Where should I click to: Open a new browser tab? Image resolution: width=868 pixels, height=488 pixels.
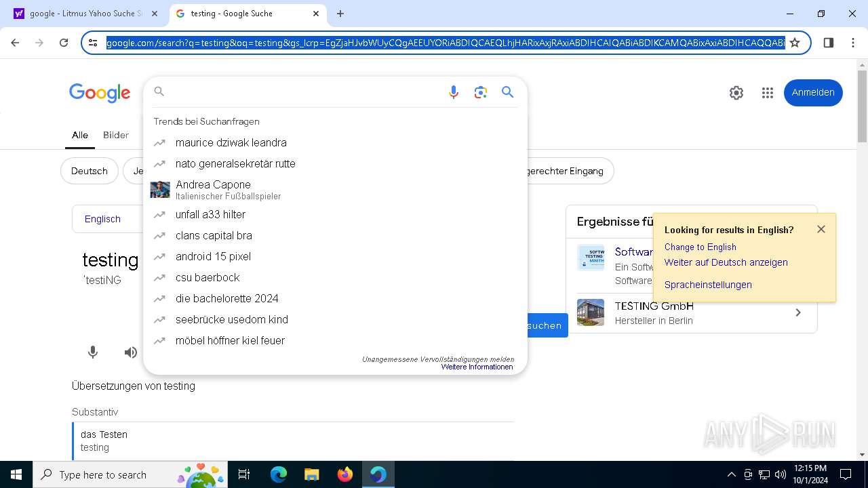click(340, 14)
